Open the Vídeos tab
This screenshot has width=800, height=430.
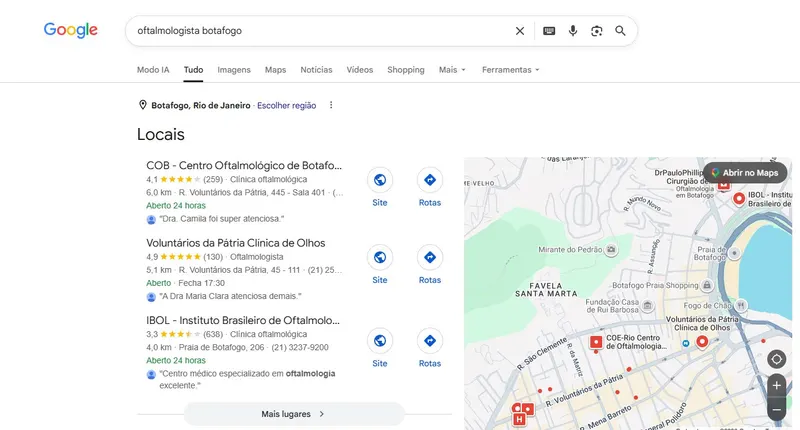[x=360, y=70]
